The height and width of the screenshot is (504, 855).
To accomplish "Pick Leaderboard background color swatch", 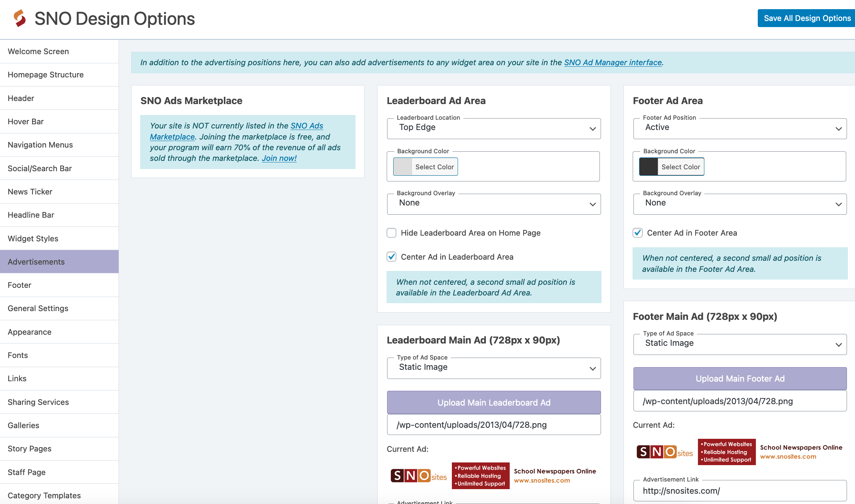I will coord(426,167).
